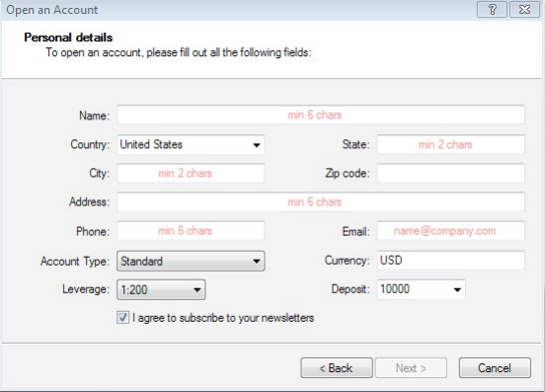Click the Back button
The image size is (545, 392).
[337, 368]
